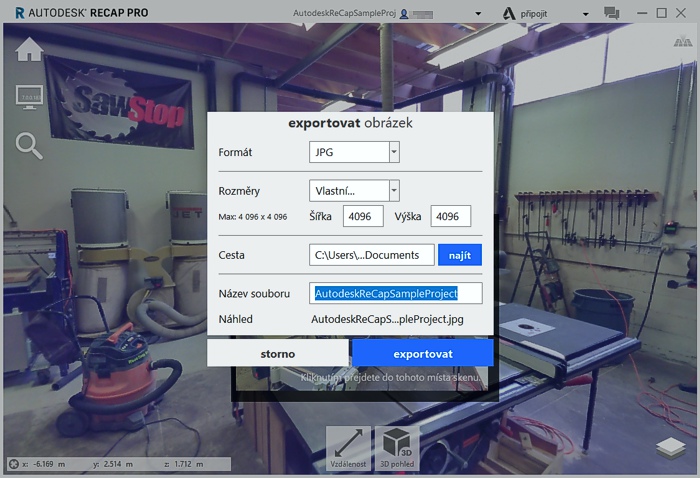The height and width of the screenshot is (478, 700).
Task: Click the Cesta path field
Action: pyautogui.click(x=371, y=255)
